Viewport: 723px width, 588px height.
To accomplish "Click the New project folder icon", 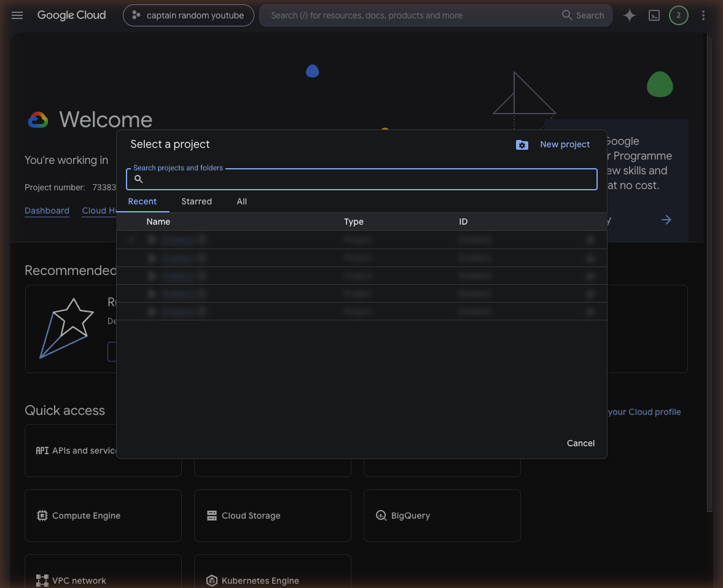I will pos(522,145).
